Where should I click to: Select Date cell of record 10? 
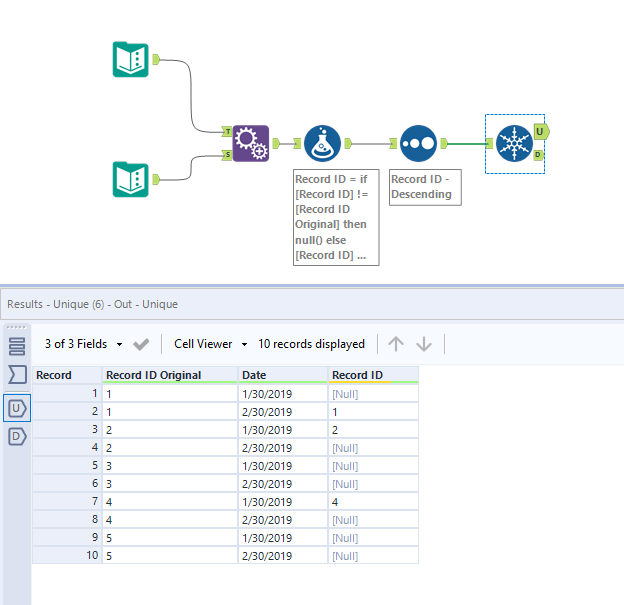click(x=283, y=556)
